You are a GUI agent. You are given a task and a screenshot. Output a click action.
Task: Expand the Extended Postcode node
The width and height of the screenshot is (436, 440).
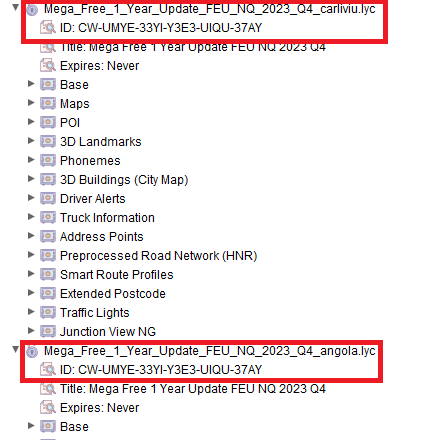coord(31,293)
